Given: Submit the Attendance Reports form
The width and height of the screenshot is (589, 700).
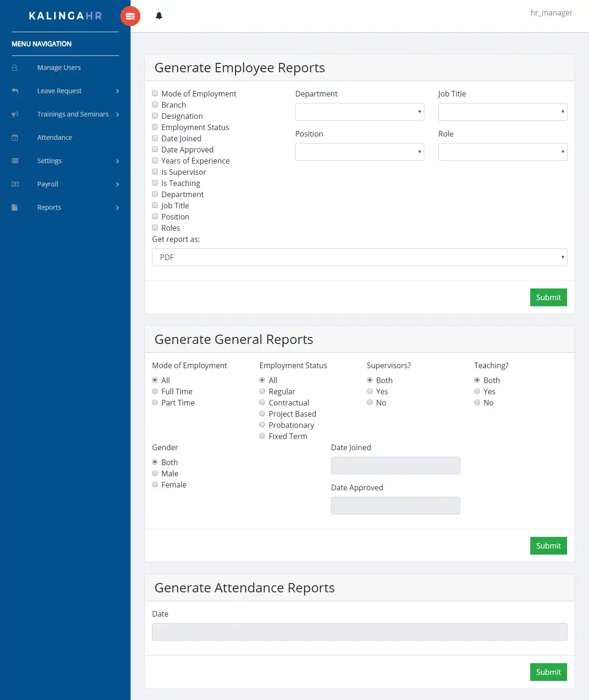Looking at the screenshot, I should tap(548, 672).
